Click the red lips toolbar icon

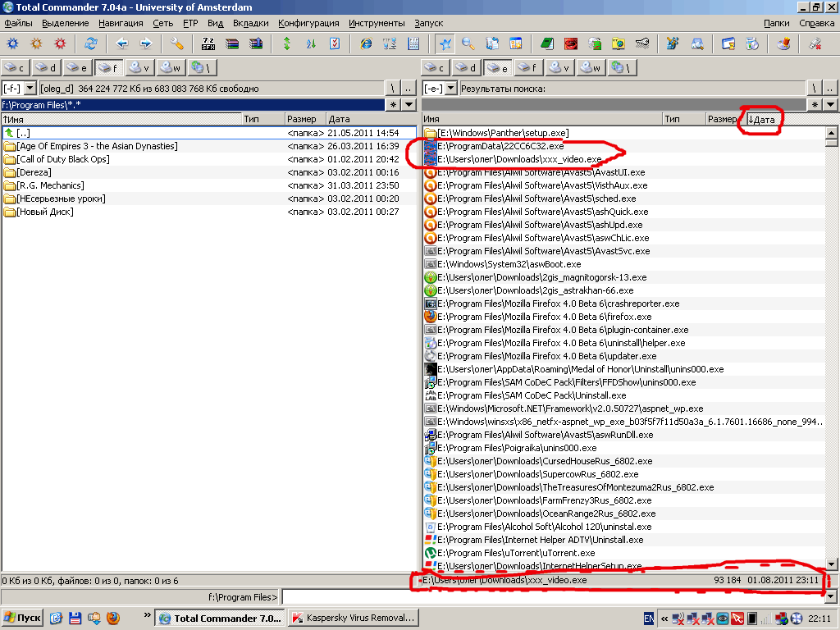pos(571,43)
